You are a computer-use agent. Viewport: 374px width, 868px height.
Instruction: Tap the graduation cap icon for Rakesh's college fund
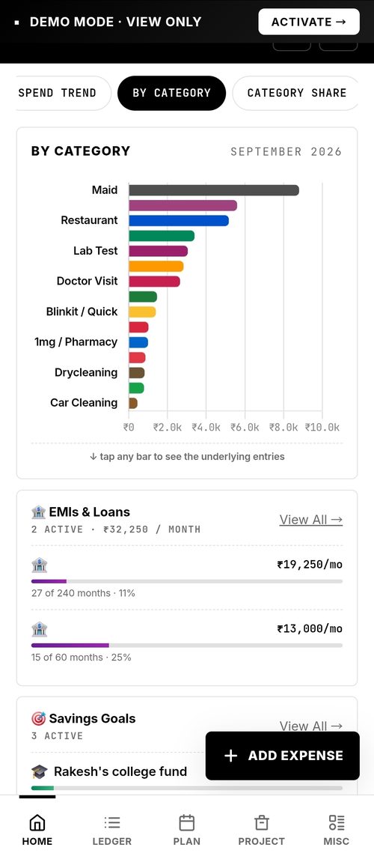coord(40,771)
